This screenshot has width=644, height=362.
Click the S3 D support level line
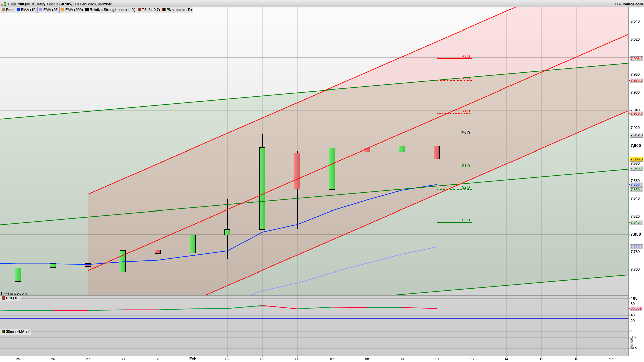(x=454, y=222)
